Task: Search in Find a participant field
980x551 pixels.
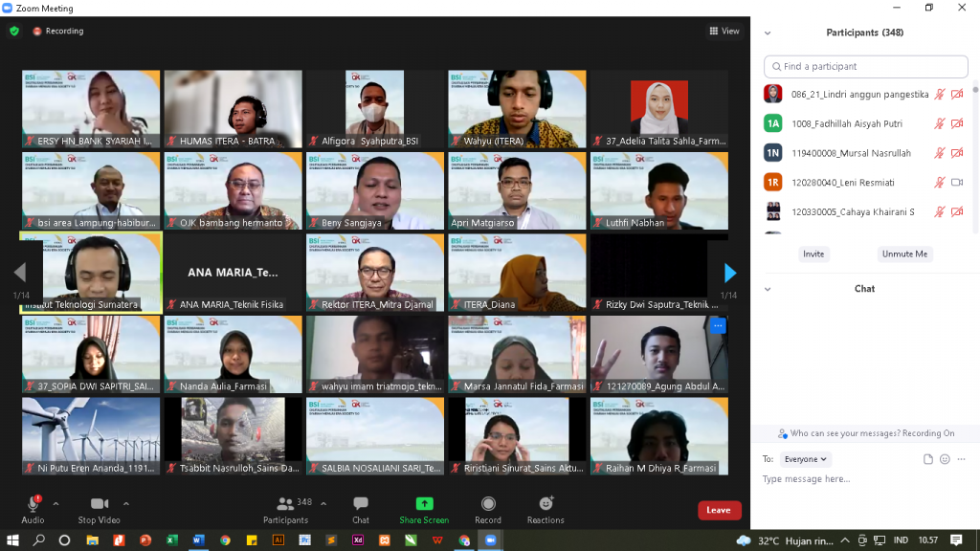Action: point(865,66)
